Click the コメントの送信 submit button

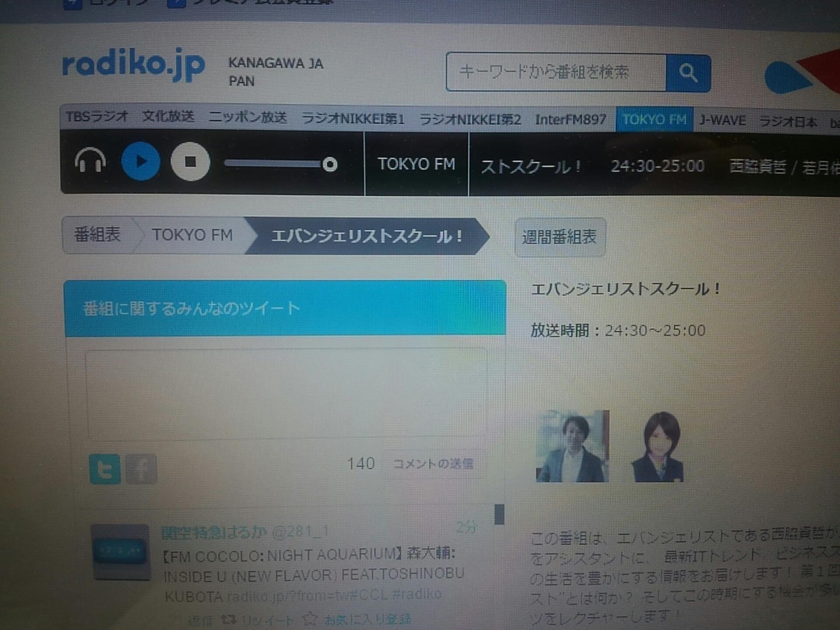click(x=434, y=464)
